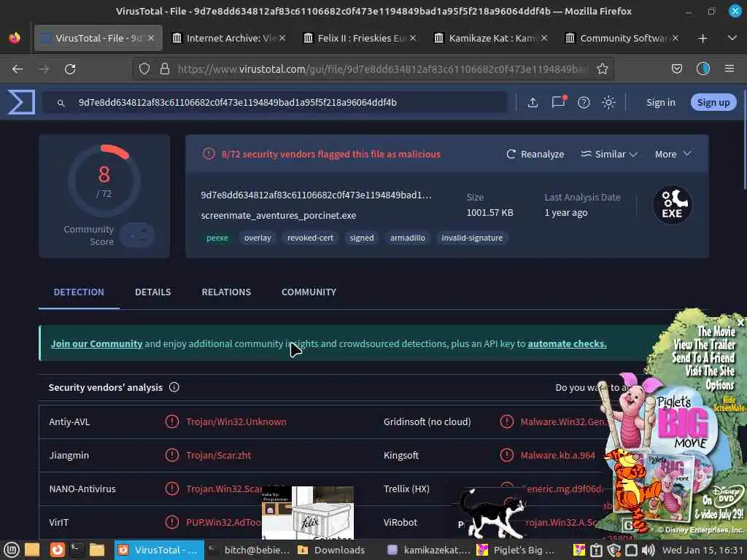747x560 pixels.
Task: Open the notifications chat icon
Action: [558, 102]
